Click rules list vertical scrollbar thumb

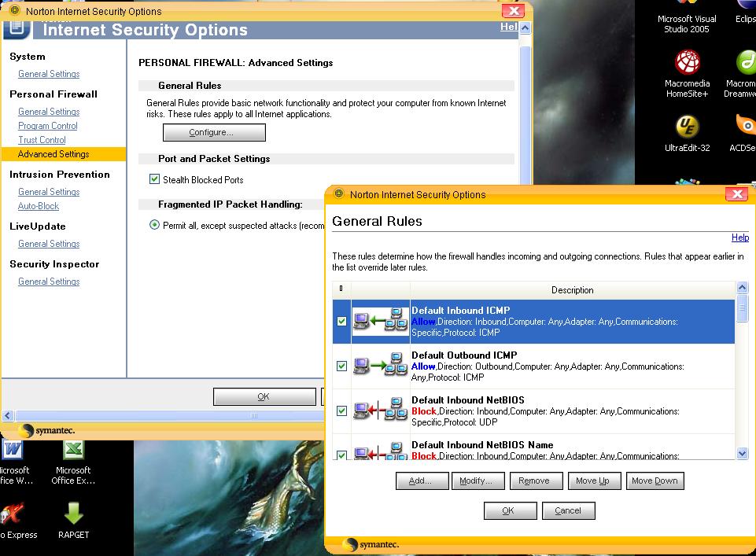(x=742, y=307)
